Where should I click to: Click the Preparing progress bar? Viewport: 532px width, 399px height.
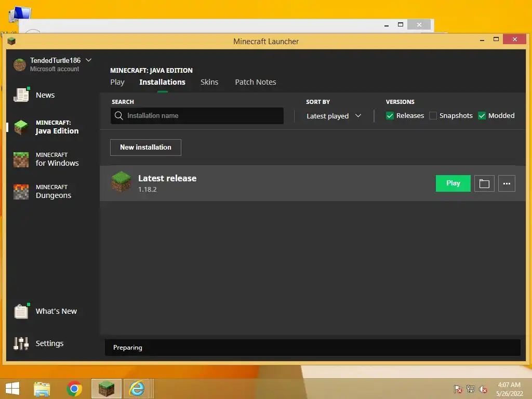[312, 348]
